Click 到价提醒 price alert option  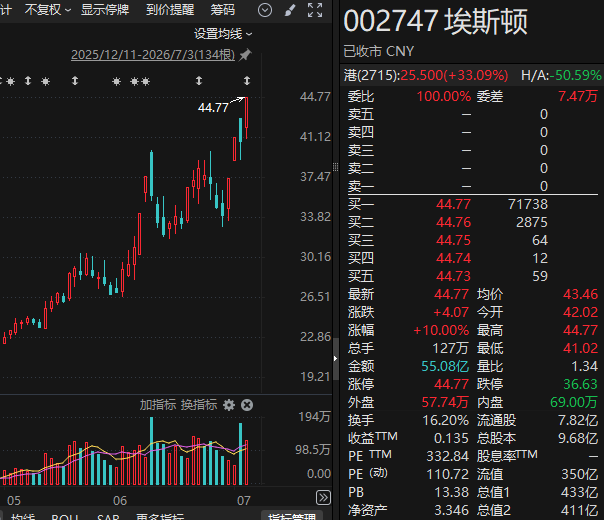pos(170,10)
